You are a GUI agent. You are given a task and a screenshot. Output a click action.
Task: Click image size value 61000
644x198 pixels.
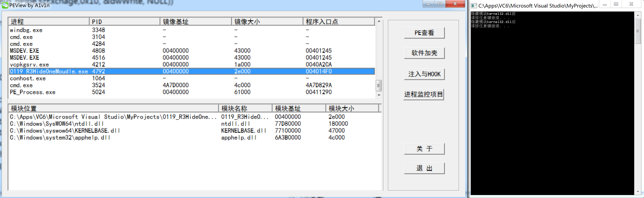(242, 92)
